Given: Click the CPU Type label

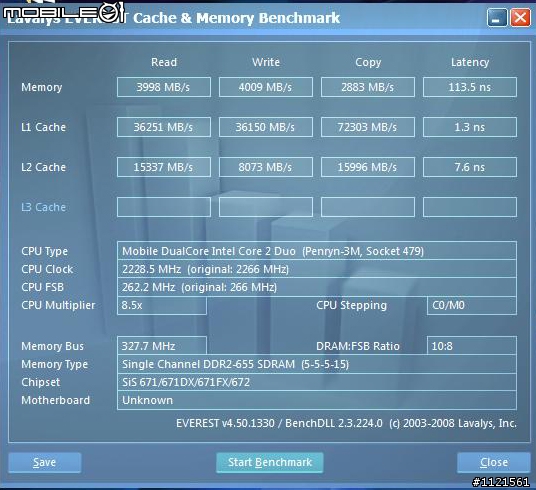Looking at the screenshot, I should click(x=44, y=251).
